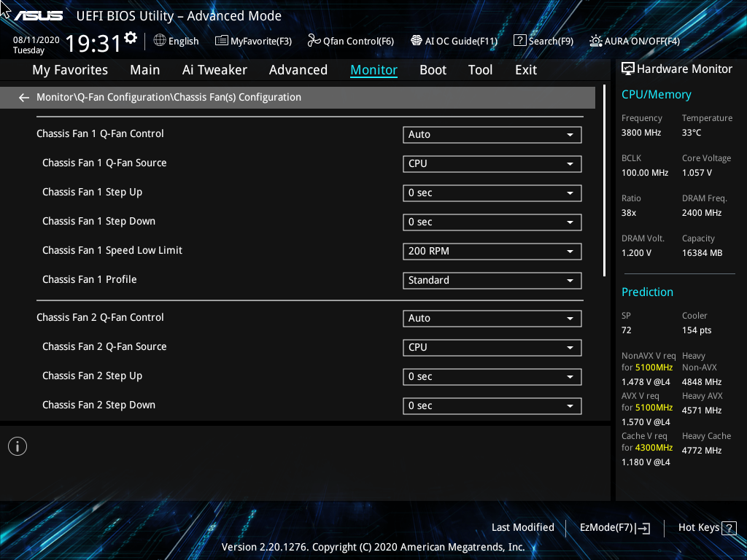747x560 pixels.
Task: Click the breadcrumb path text
Action: pyautogui.click(x=169, y=97)
